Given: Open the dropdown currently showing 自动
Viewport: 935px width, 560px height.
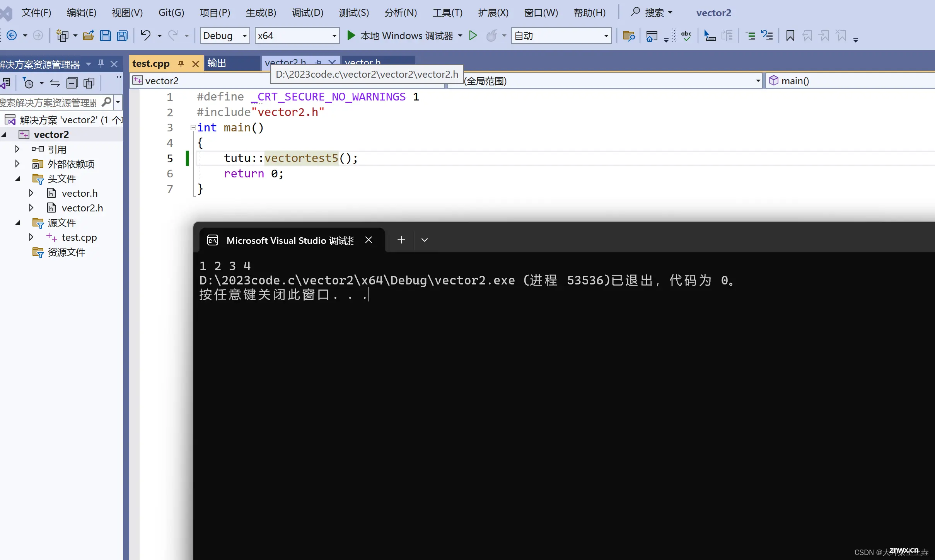Looking at the screenshot, I should click(x=561, y=36).
